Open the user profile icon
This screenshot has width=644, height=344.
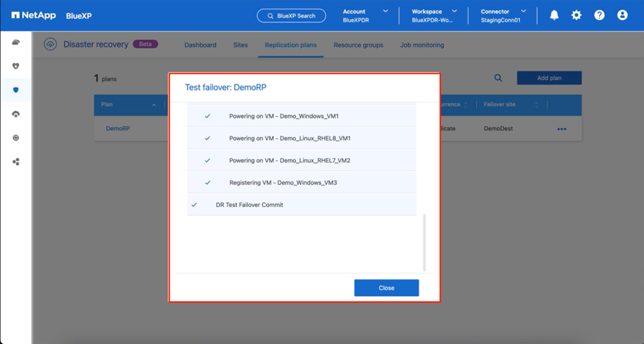pyautogui.click(x=622, y=15)
